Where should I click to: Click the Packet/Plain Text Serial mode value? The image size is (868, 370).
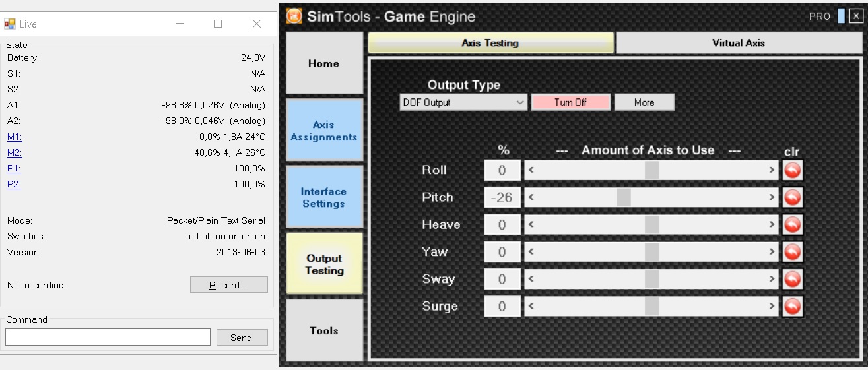pyautogui.click(x=216, y=220)
